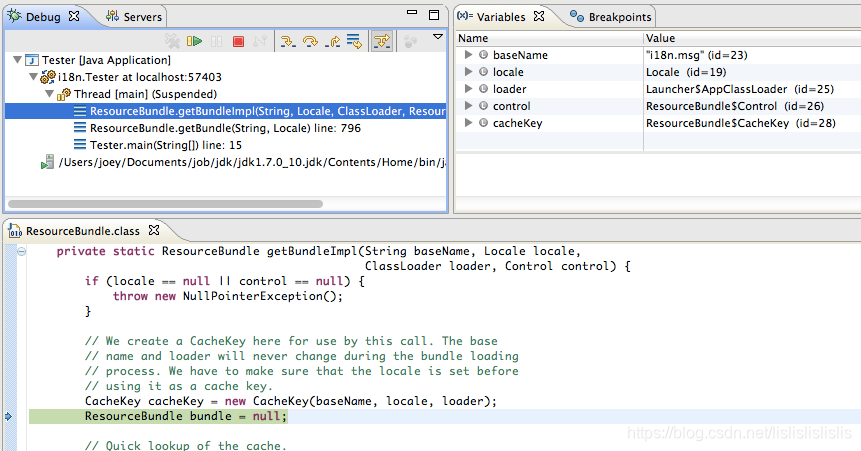This screenshot has width=861, height=451.
Task: Minimize the Debug view panel
Action: point(412,13)
